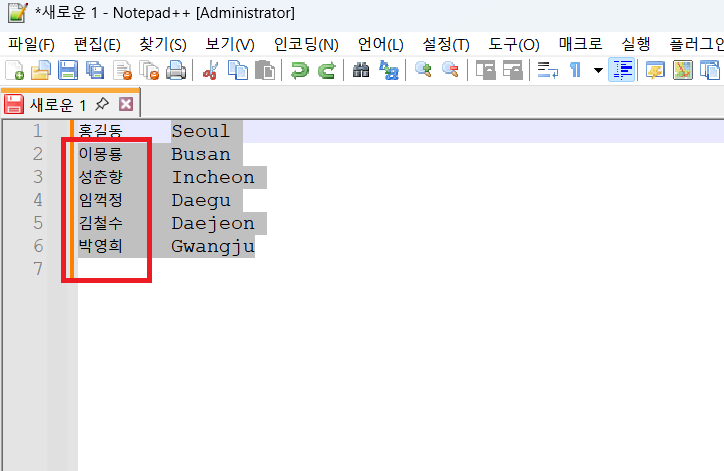The height and width of the screenshot is (471, 724).
Task: Open the 실행 menu
Action: click(636, 44)
